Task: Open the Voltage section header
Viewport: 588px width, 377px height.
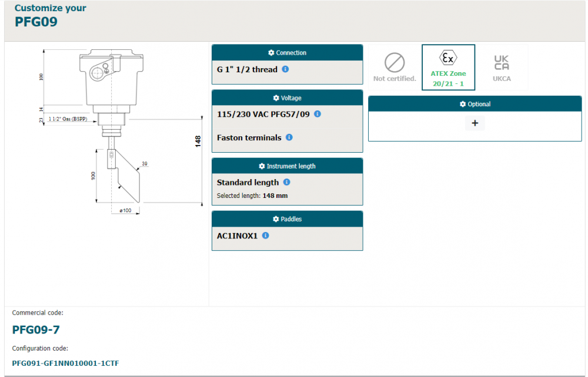Action: click(x=287, y=98)
